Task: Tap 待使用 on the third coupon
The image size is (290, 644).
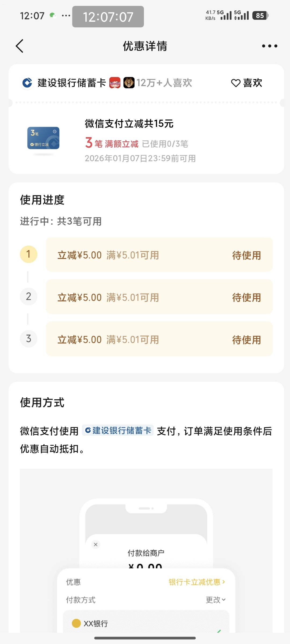Action: (247, 340)
